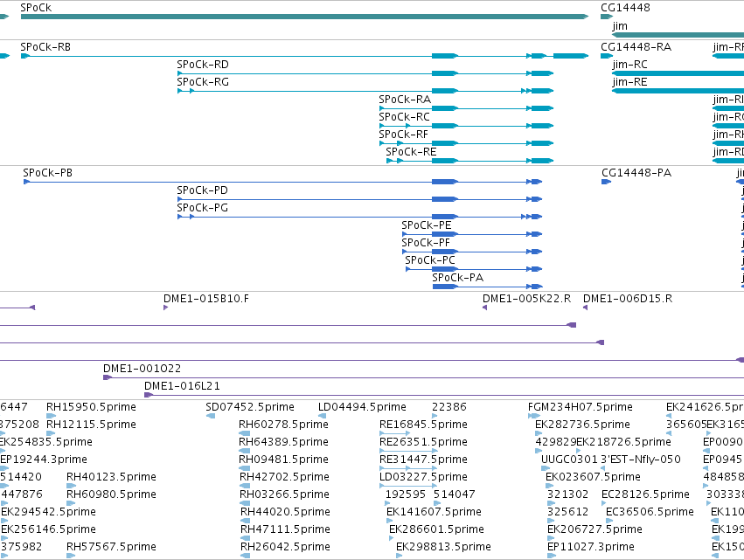Screen dimensions: 744x560
Task: Select the EK141607.5prime EST label
Action: 434,512
